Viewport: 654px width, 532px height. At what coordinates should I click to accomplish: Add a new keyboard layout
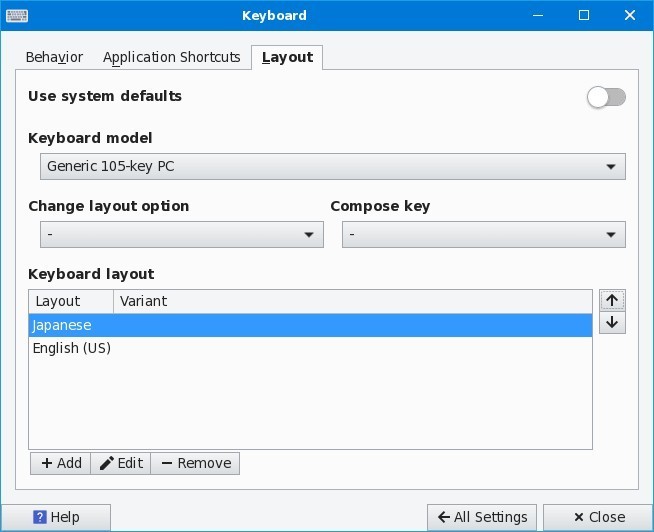point(61,463)
